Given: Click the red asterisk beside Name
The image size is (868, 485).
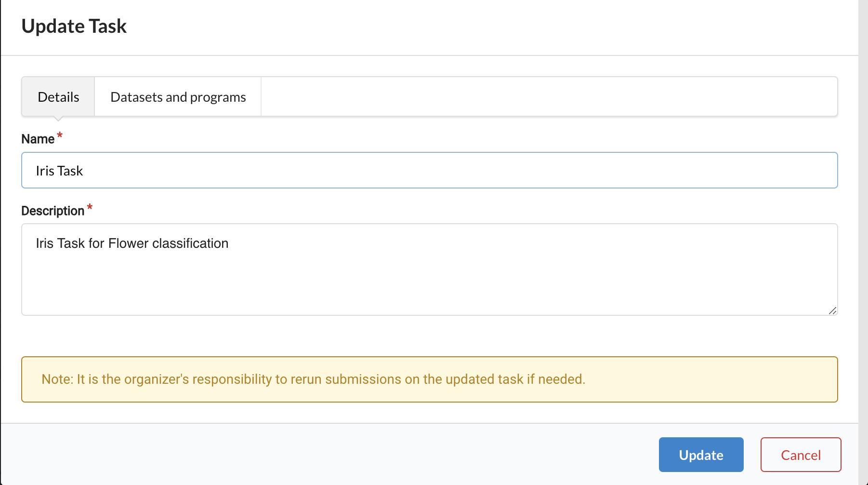Looking at the screenshot, I should (x=60, y=136).
